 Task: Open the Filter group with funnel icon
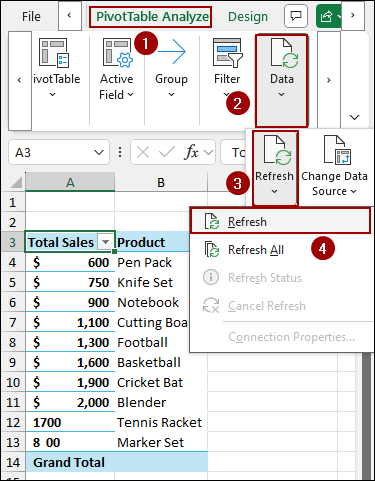point(227,80)
